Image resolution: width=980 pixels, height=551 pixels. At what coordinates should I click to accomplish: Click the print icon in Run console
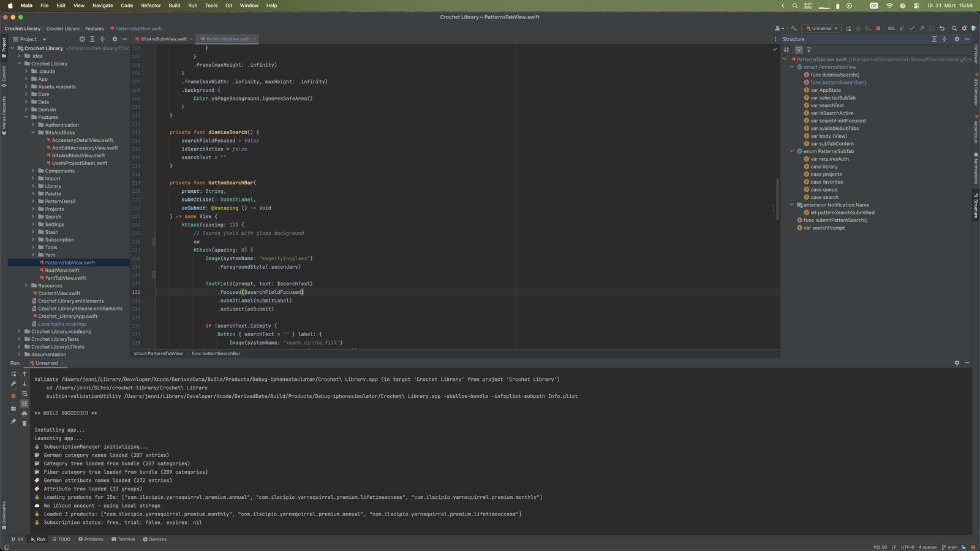(x=24, y=413)
